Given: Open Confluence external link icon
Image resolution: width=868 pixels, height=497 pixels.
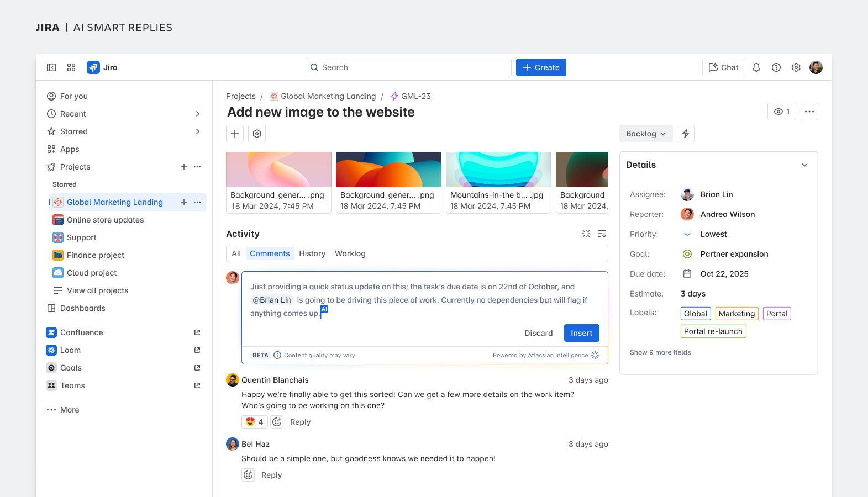Looking at the screenshot, I should (197, 332).
